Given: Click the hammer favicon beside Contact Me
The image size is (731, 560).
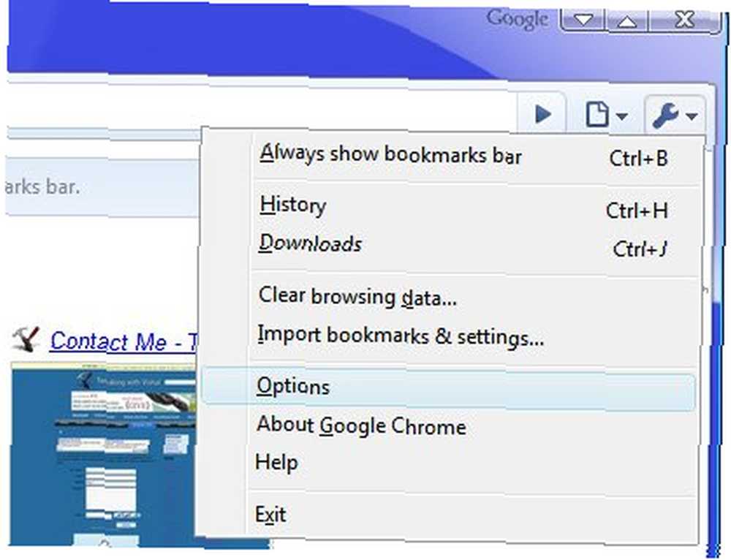Looking at the screenshot, I should click(26, 339).
